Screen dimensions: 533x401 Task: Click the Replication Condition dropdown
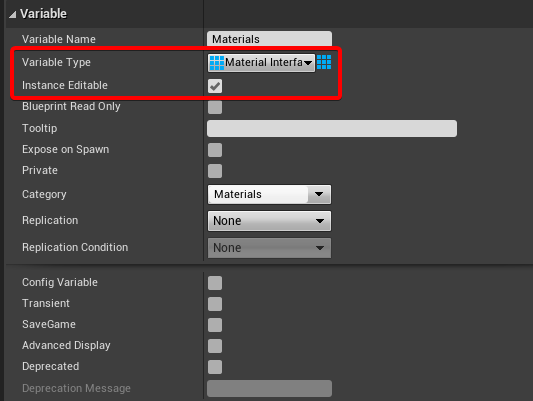(269, 248)
